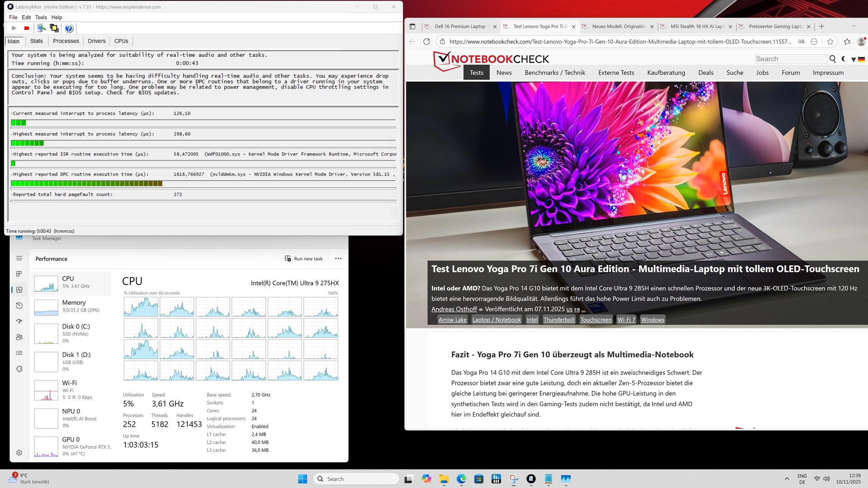Show hidden system tray icons chevron

[787, 479]
